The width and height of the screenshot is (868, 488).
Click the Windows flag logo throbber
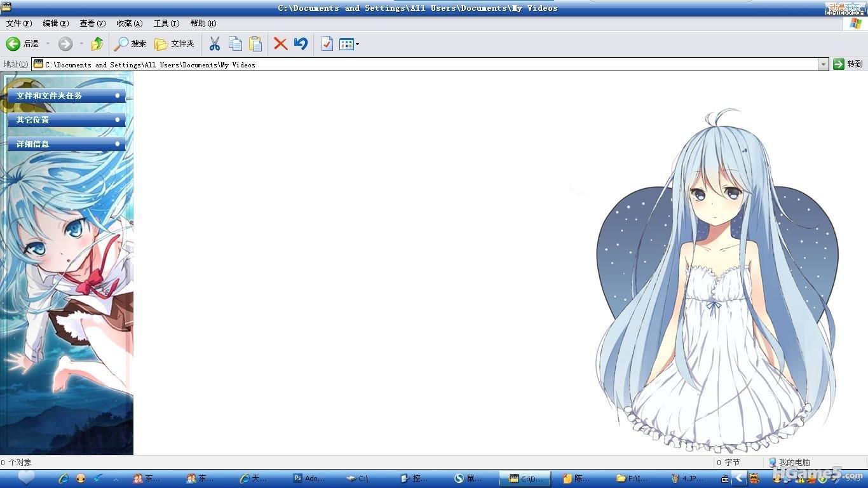856,24
